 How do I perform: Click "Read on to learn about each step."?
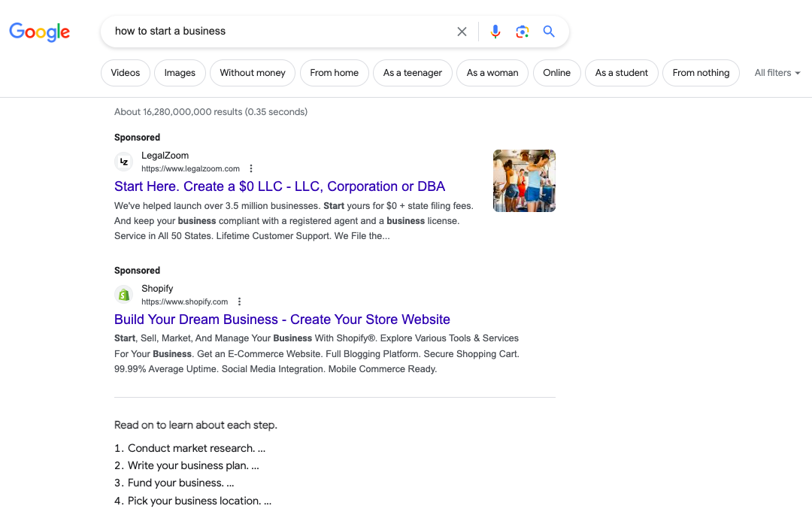pyautogui.click(x=195, y=425)
